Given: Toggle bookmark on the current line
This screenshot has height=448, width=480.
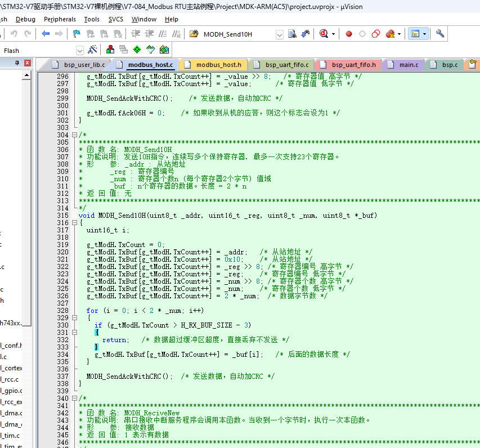Looking at the screenshot, I should click(x=77, y=34).
